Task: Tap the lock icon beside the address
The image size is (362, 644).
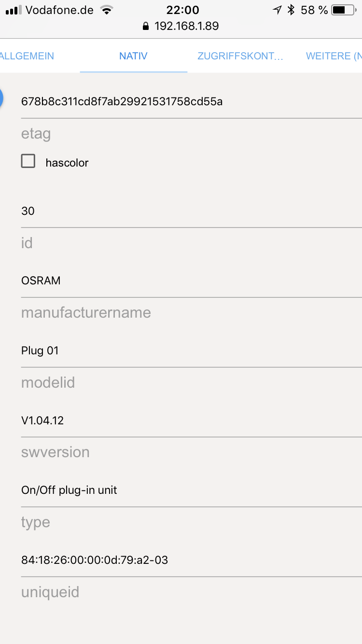Action: [146, 27]
